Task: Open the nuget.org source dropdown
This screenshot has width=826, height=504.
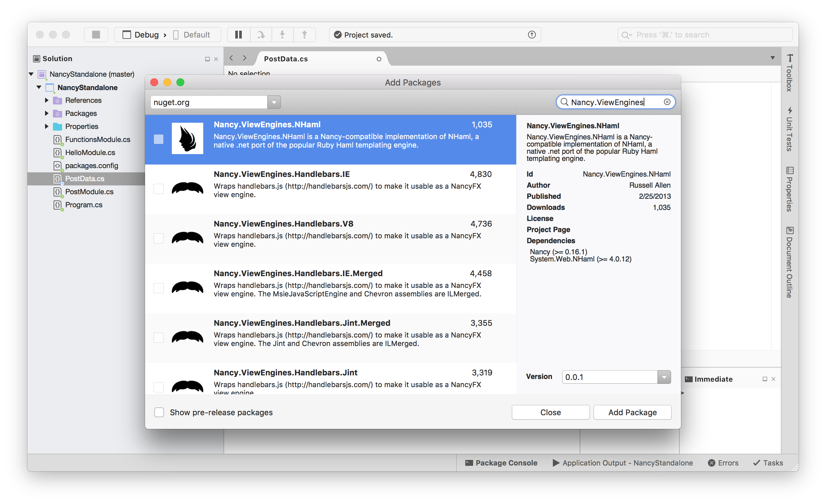Action: tap(274, 102)
